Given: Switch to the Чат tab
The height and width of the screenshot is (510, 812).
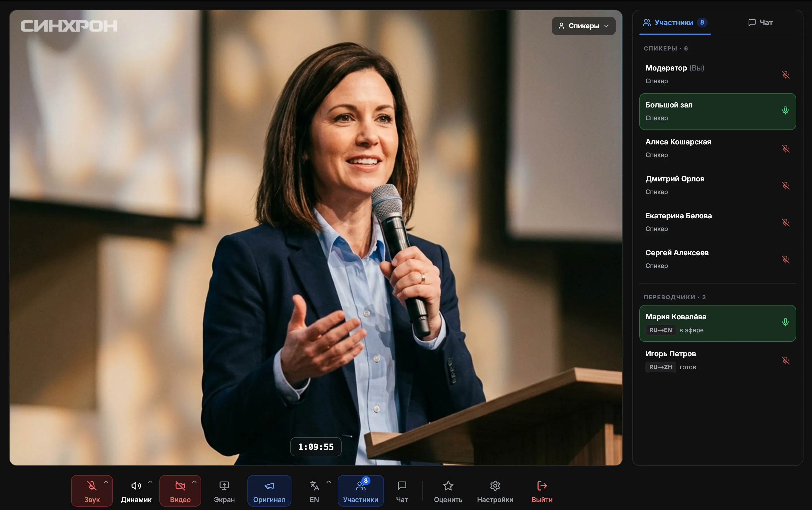Looking at the screenshot, I should (760, 23).
